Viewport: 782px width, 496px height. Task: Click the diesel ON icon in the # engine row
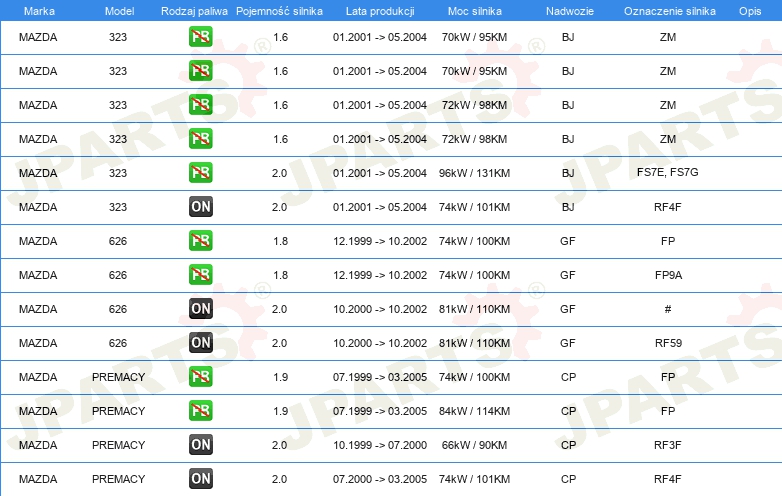[x=200, y=309]
